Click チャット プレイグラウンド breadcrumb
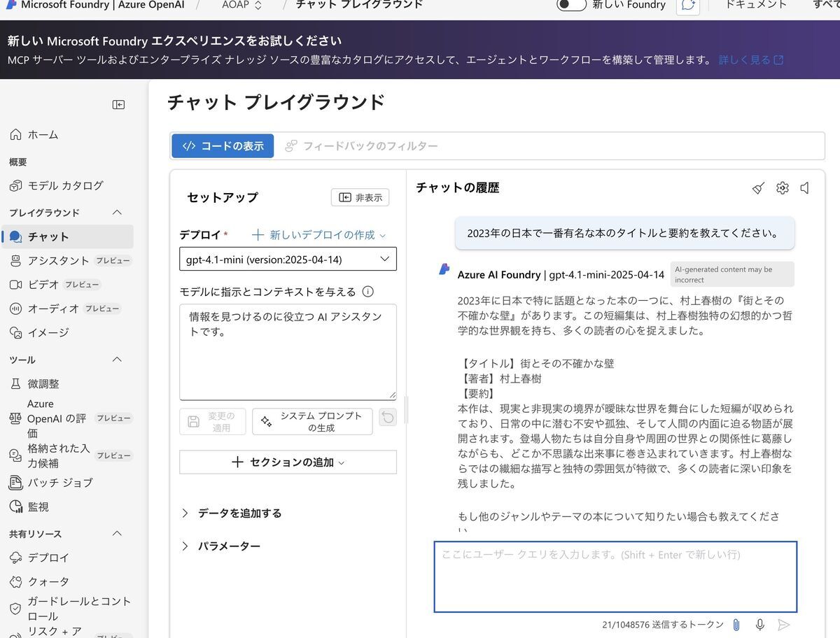 (359, 4)
